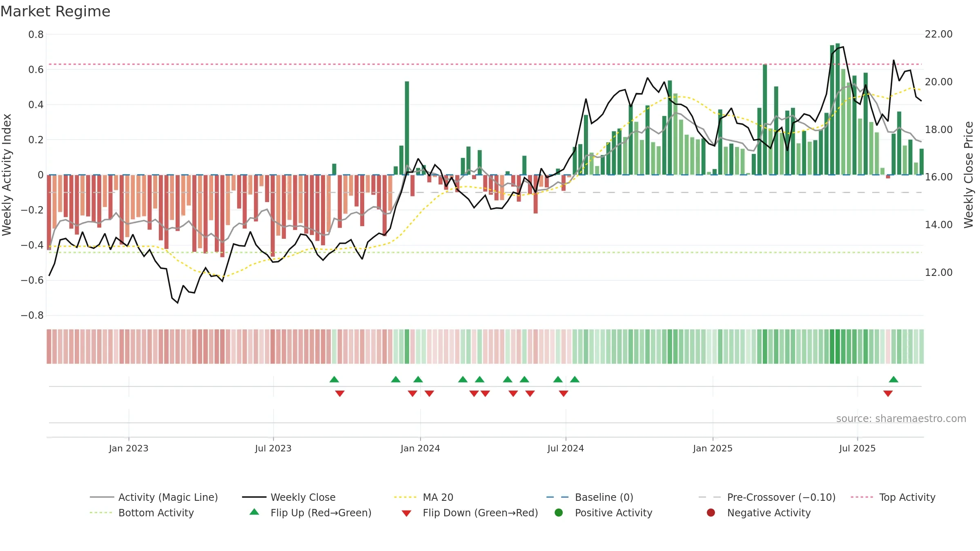Click the red Flip Down triangle icon in legend

(x=406, y=513)
